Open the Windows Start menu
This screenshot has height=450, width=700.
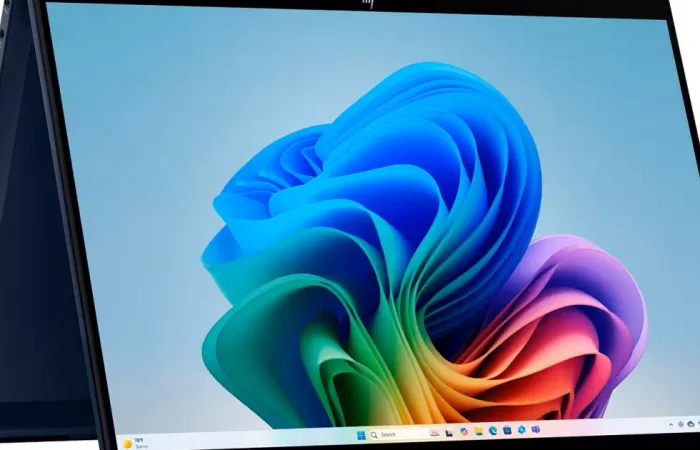click(x=360, y=435)
